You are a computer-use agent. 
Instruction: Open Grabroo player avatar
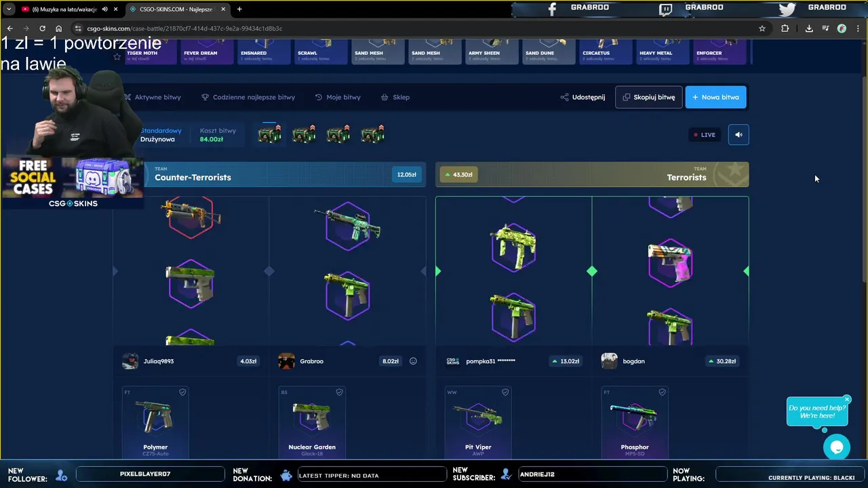click(x=286, y=361)
